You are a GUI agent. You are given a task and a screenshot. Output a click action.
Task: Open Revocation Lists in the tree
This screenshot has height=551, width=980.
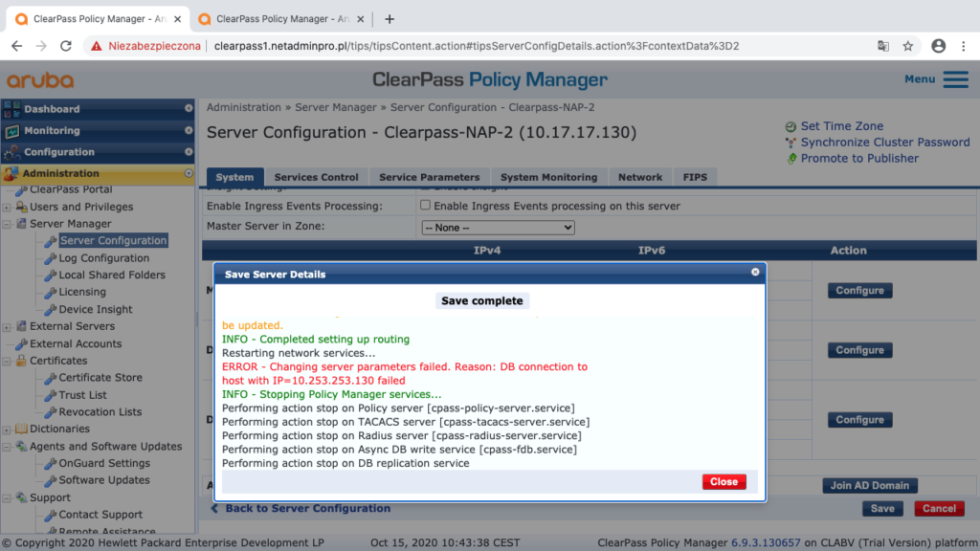pyautogui.click(x=100, y=411)
